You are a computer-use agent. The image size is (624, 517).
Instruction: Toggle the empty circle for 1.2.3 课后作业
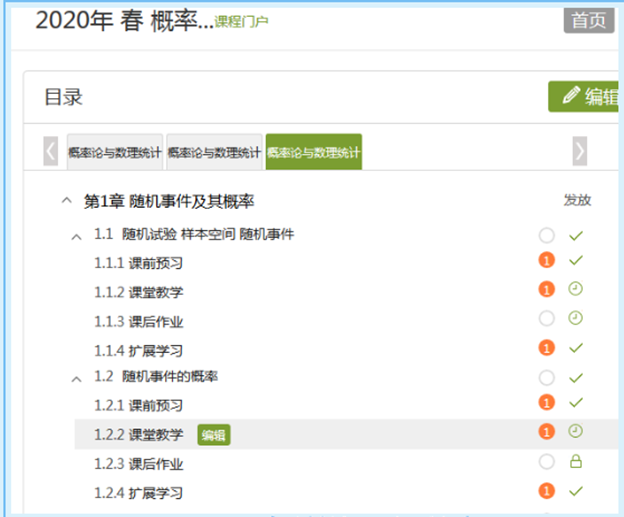(x=546, y=462)
